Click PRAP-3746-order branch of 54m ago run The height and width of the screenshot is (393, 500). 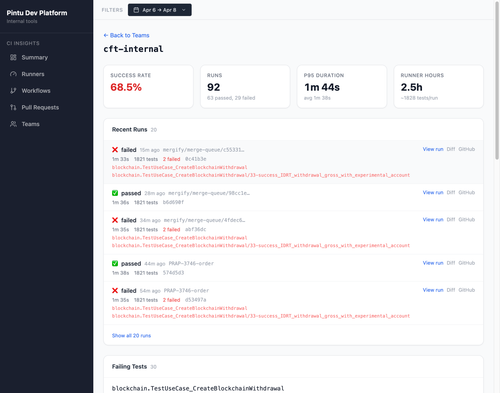click(x=186, y=291)
